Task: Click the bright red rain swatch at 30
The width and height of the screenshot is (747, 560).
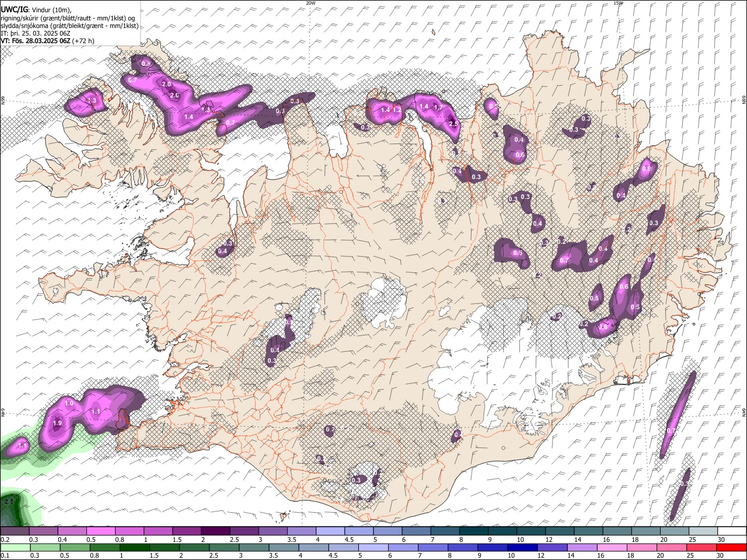Action: 731,547
